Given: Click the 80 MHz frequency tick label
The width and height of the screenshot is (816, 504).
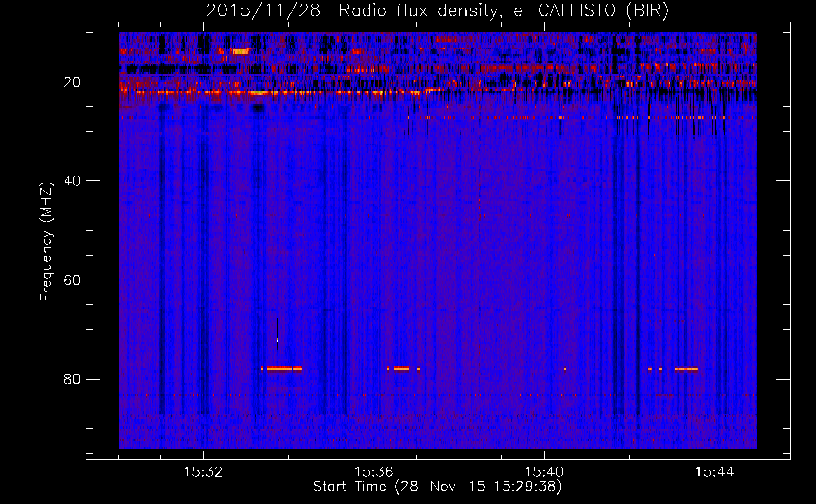Looking at the screenshot, I should coord(72,379).
